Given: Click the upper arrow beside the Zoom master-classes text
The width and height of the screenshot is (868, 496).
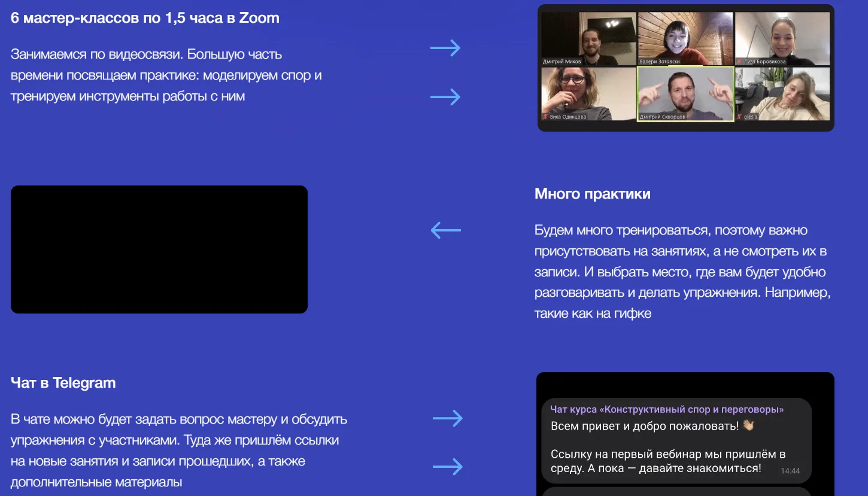Looking at the screenshot, I should point(445,48).
